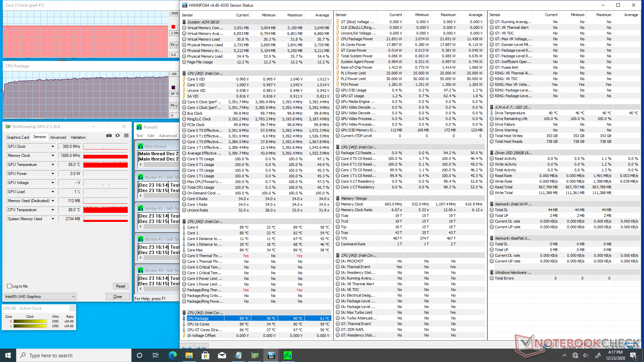This screenshot has width=644, height=362.
Task: Expand the Memory Clock sensor dropdown
Action: (53, 156)
